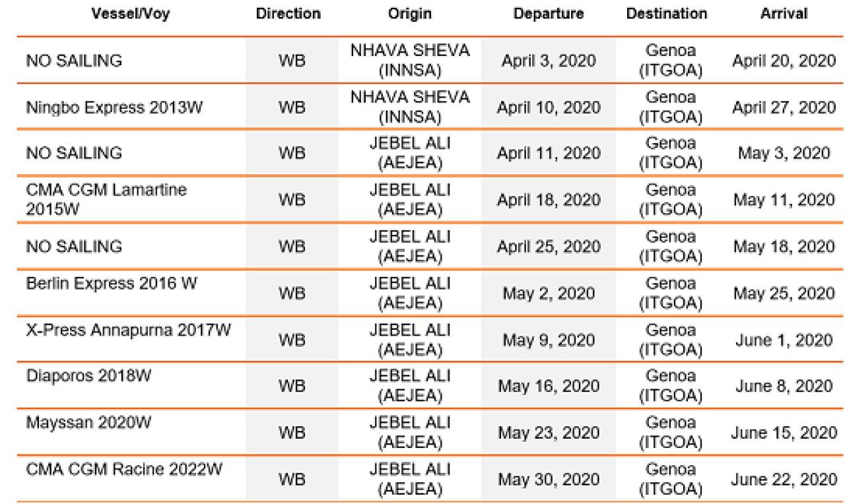Click the Destination column header
Image resolution: width=845 pixels, height=504 pixels.
[x=667, y=14]
